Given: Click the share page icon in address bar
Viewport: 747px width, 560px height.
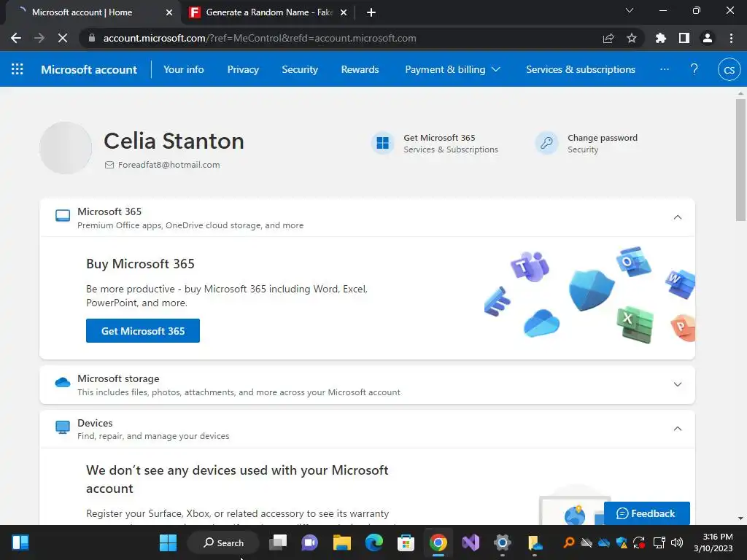Looking at the screenshot, I should point(608,38).
